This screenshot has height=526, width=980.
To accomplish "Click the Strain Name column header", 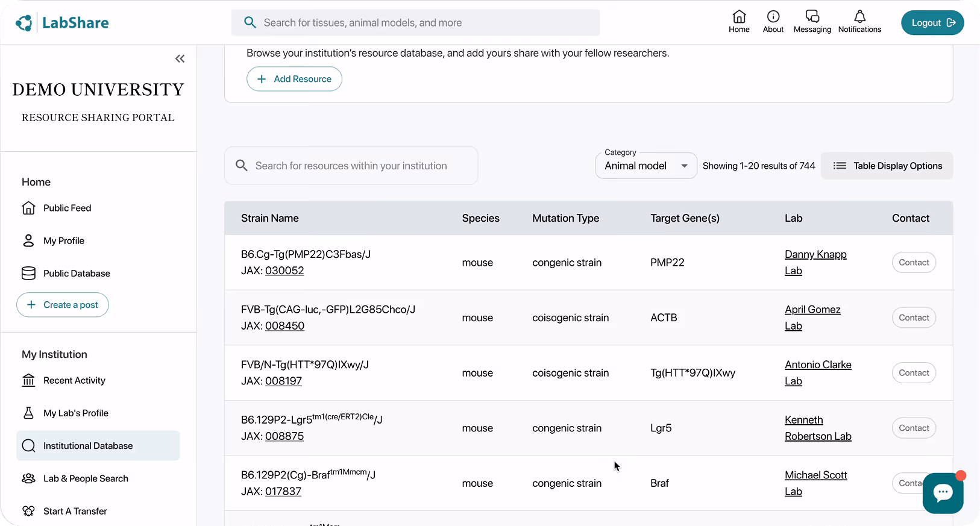I will click(x=270, y=218).
